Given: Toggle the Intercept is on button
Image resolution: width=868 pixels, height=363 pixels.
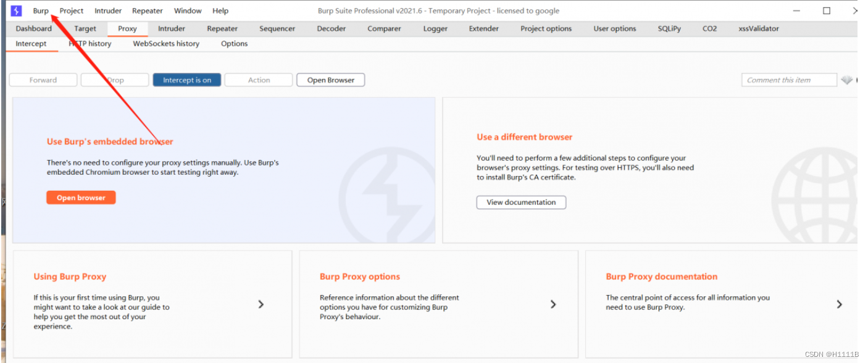Looking at the screenshot, I should pyautogui.click(x=187, y=80).
